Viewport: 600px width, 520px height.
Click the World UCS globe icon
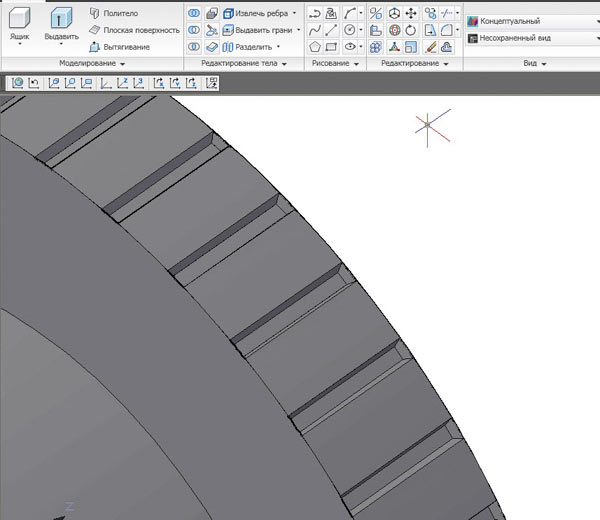[17, 83]
